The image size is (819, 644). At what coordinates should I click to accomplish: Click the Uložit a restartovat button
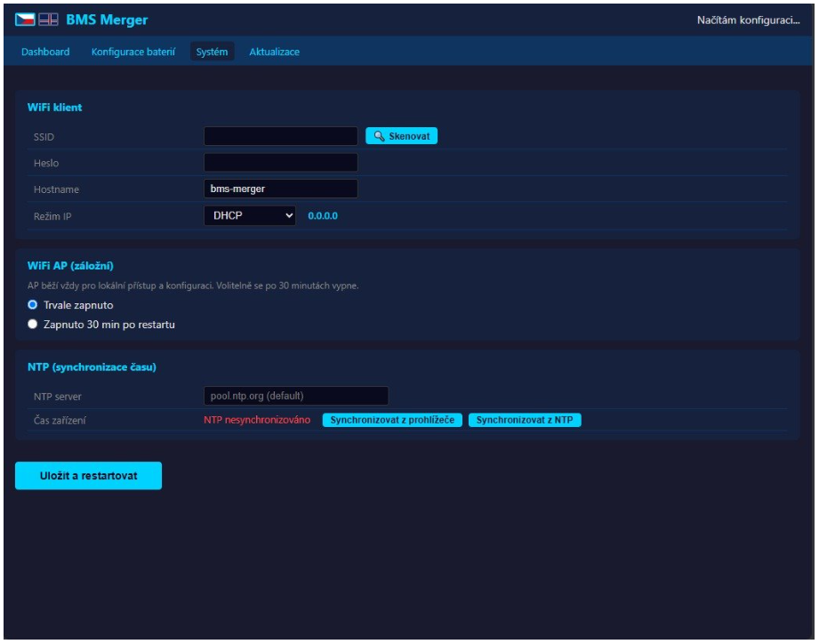pos(88,475)
